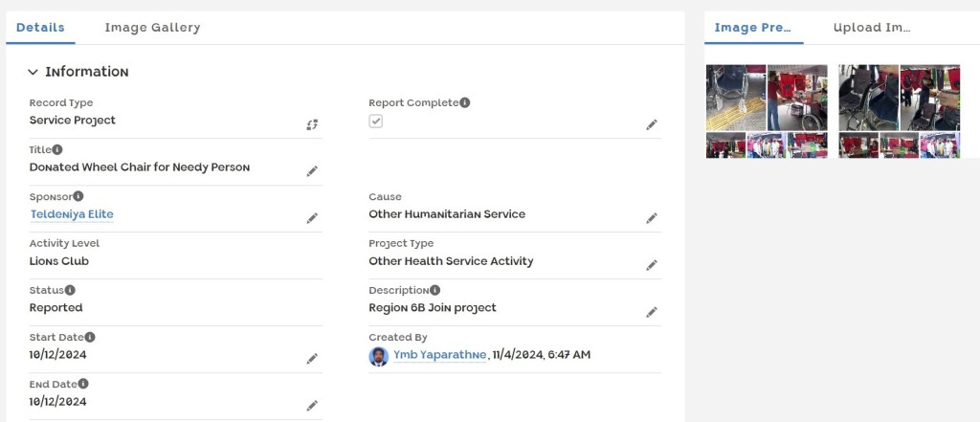The image size is (980, 422).
Task: Edit the Description pencil icon
Action: [x=651, y=312]
